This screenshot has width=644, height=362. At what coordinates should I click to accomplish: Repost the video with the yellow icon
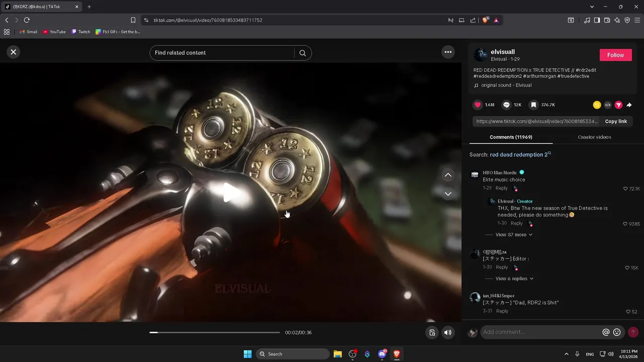[597, 105]
